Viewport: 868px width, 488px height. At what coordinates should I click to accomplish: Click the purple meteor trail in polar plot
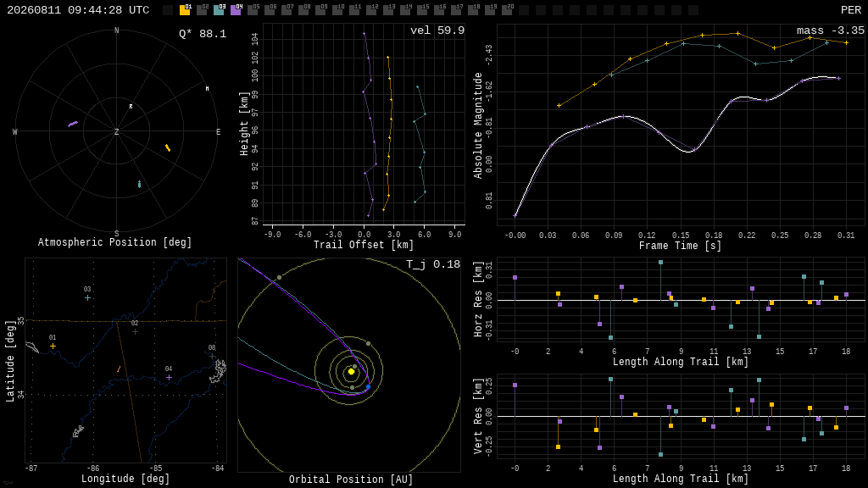(73, 124)
